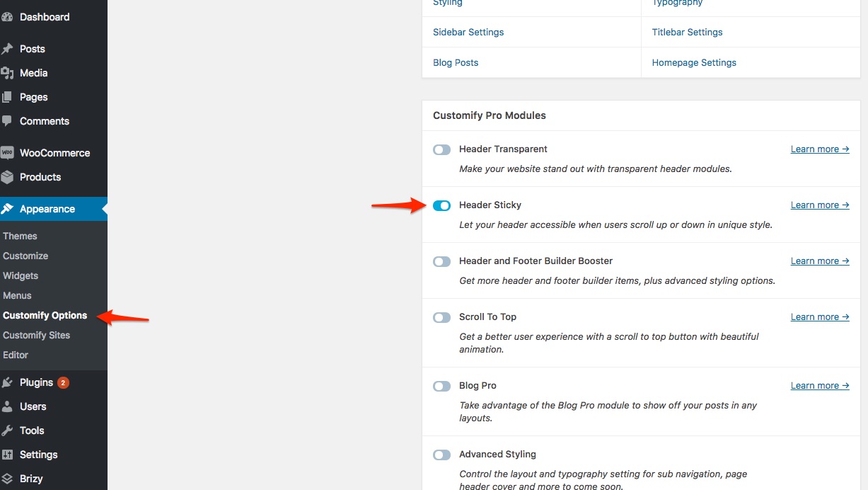868x490 pixels.
Task: Go to the Blog Posts settings link
Action: coord(456,62)
